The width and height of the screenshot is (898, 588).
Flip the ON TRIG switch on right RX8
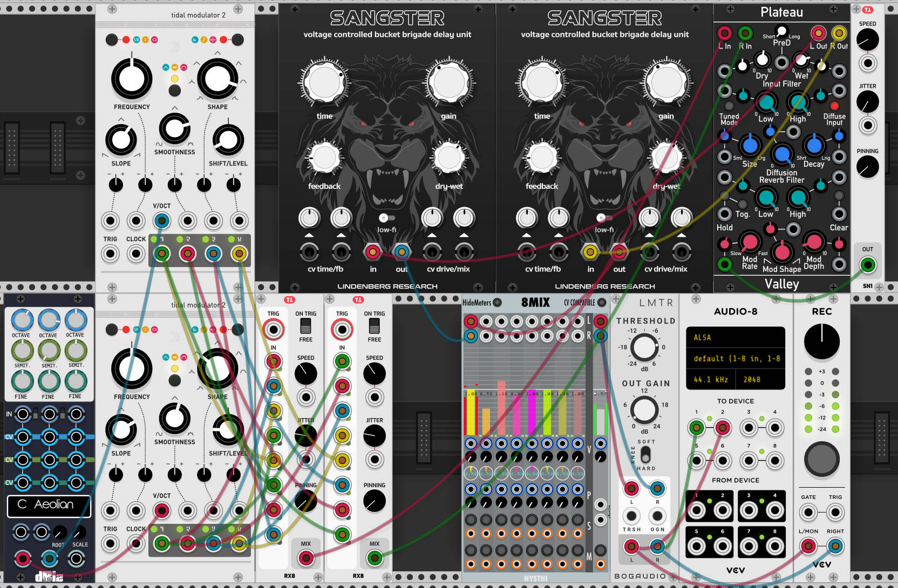374,326
